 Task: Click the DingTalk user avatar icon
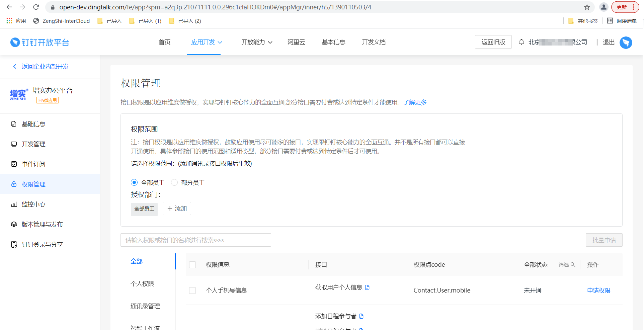pyautogui.click(x=626, y=43)
